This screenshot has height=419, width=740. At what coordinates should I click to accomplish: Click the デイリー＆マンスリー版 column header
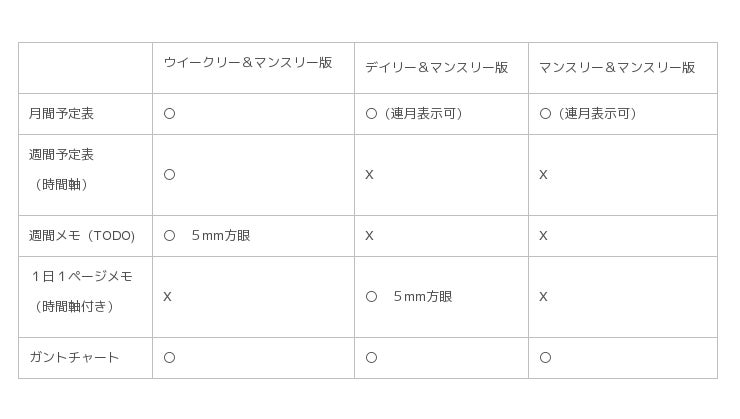click(x=436, y=67)
